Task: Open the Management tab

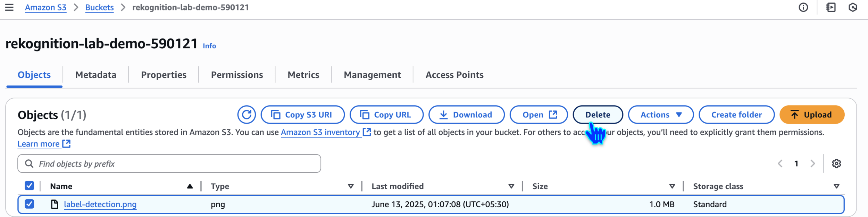Action: [x=372, y=75]
